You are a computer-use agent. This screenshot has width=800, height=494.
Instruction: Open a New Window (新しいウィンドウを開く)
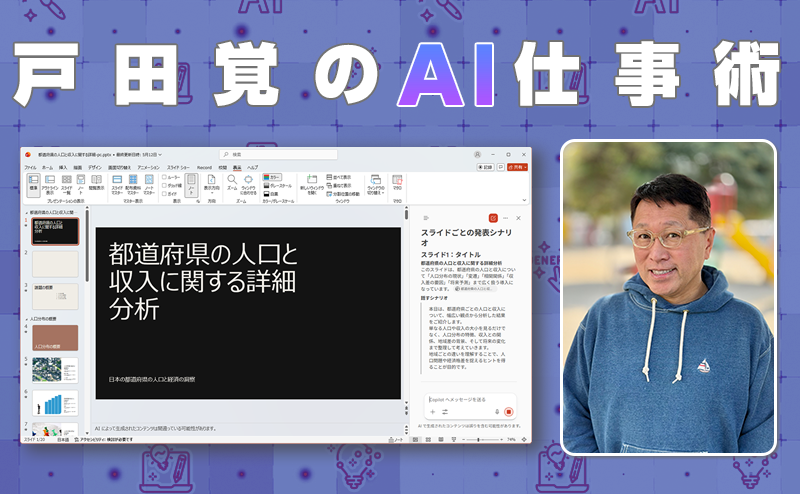[312, 184]
